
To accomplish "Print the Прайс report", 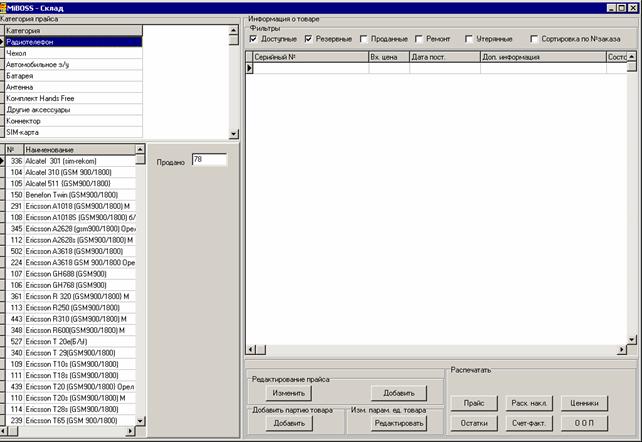I will (474, 404).
